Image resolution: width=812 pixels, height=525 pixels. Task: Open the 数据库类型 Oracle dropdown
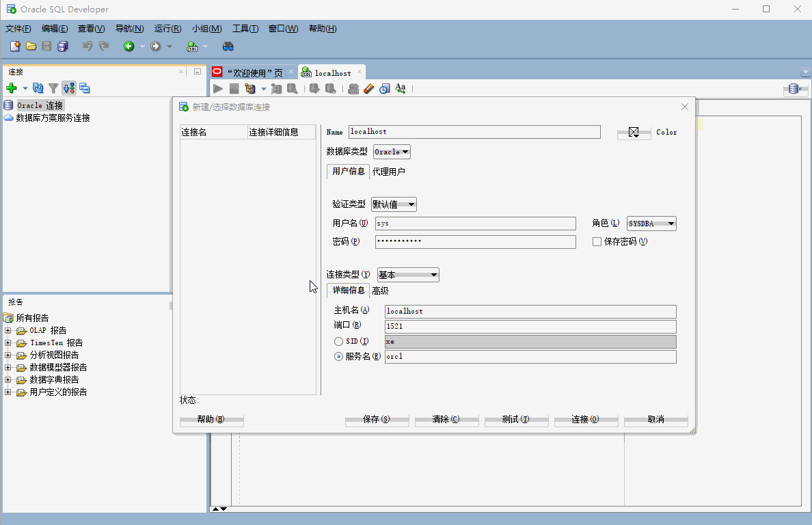click(392, 152)
